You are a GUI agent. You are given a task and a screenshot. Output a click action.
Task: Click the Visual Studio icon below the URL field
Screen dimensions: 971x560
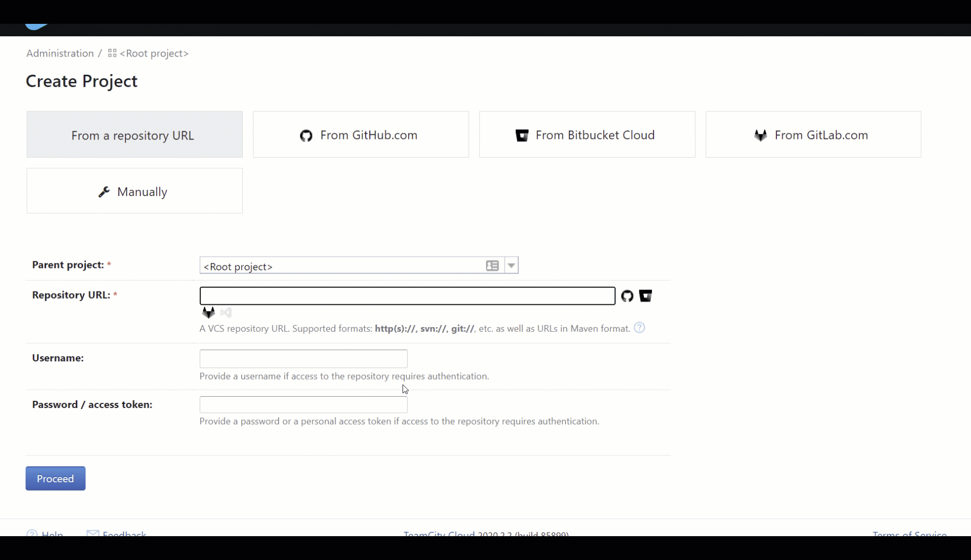pos(226,313)
